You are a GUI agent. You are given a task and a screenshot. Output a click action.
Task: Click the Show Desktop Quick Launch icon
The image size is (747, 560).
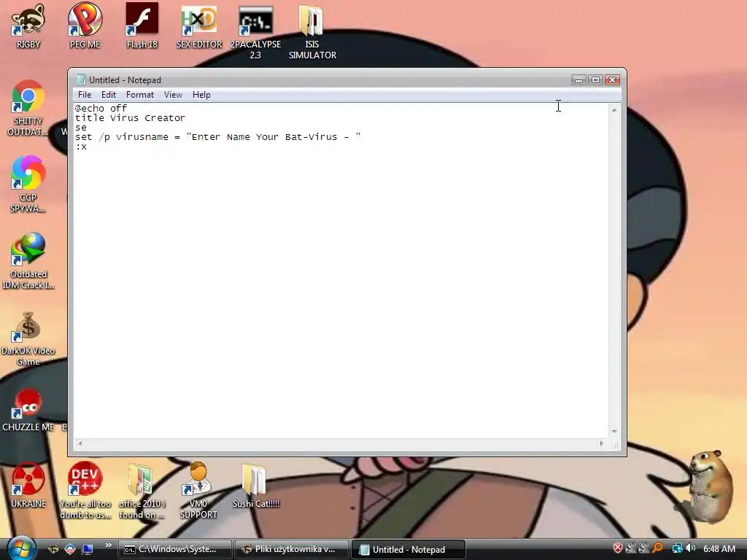pos(88,549)
